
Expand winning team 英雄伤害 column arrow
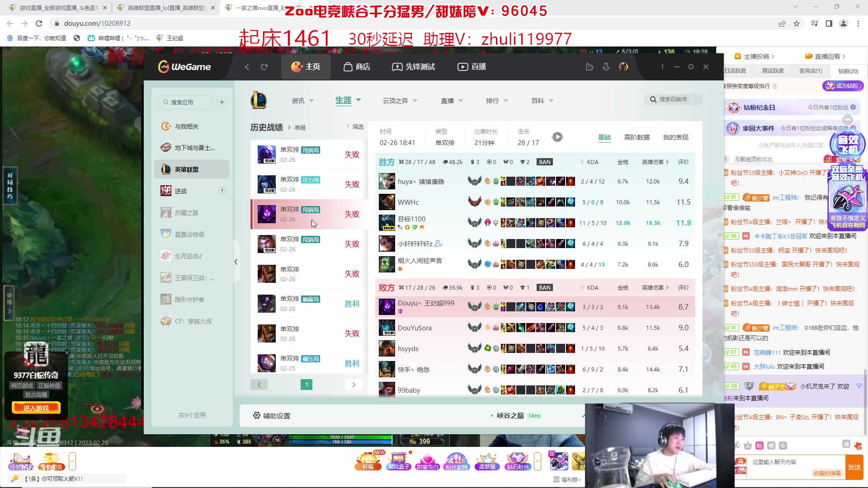tap(668, 162)
